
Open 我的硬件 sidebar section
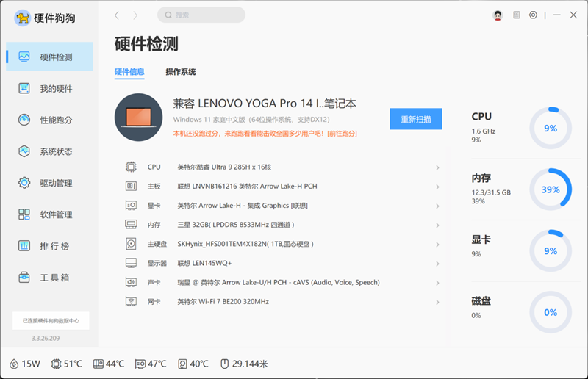pyautogui.click(x=49, y=88)
